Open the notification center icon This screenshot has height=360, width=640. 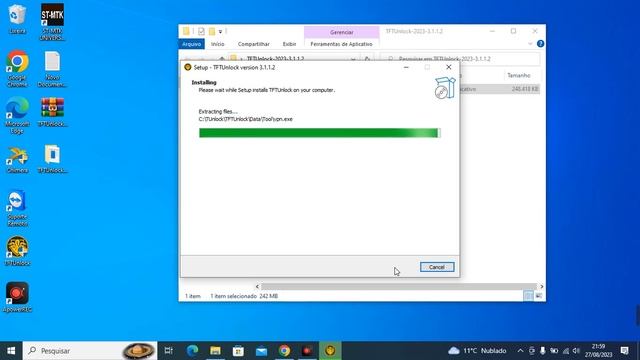click(x=624, y=351)
